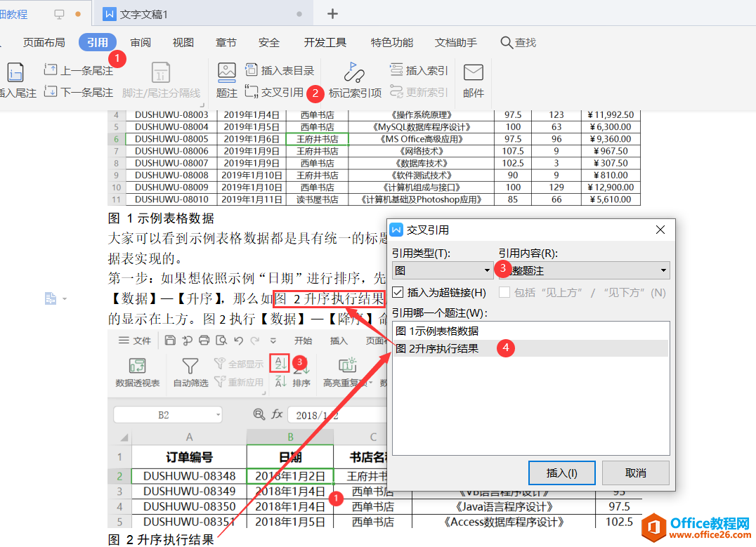Open the 插入 tab in embedded spreadsheet

tap(339, 341)
